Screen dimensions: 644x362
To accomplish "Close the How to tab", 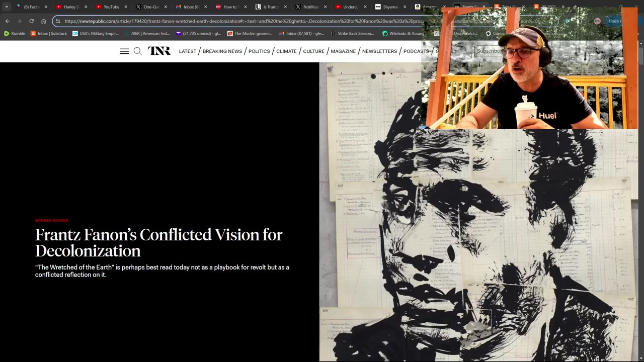I will [245, 7].
